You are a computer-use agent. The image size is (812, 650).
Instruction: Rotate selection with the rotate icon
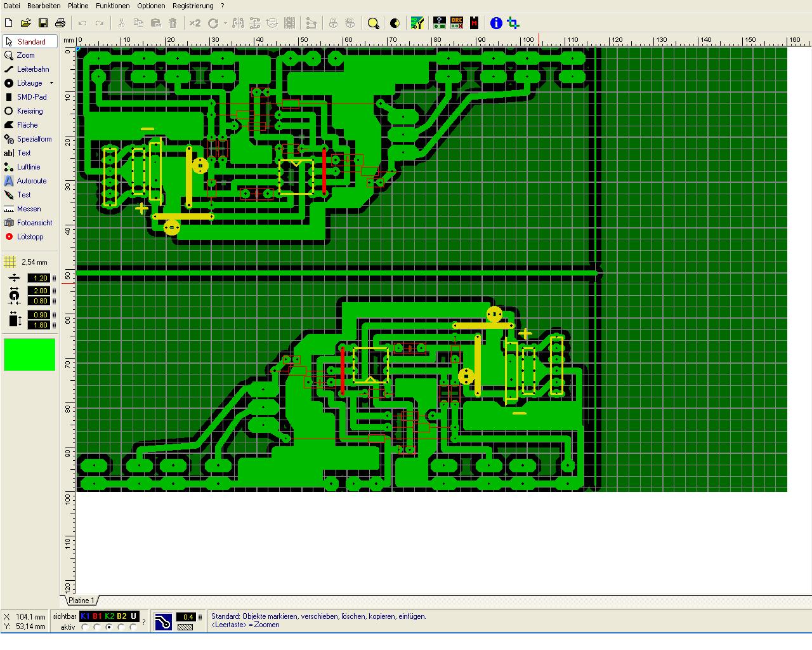pyautogui.click(x=213, y=23)
